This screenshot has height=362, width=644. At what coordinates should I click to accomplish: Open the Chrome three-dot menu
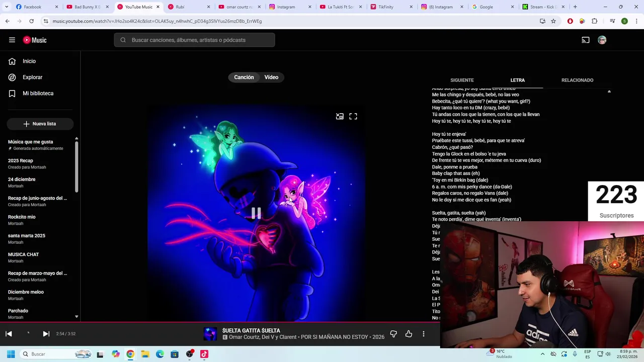[636, 21]
